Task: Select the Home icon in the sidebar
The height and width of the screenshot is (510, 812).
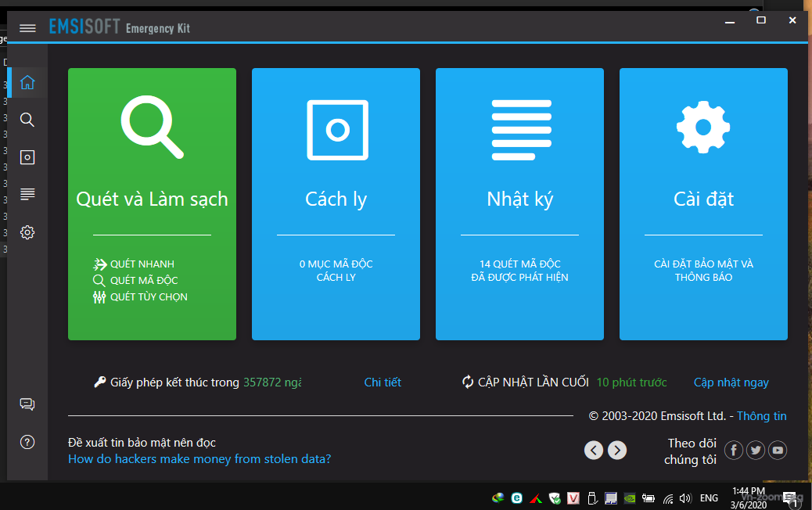Action: pos(27,82)
